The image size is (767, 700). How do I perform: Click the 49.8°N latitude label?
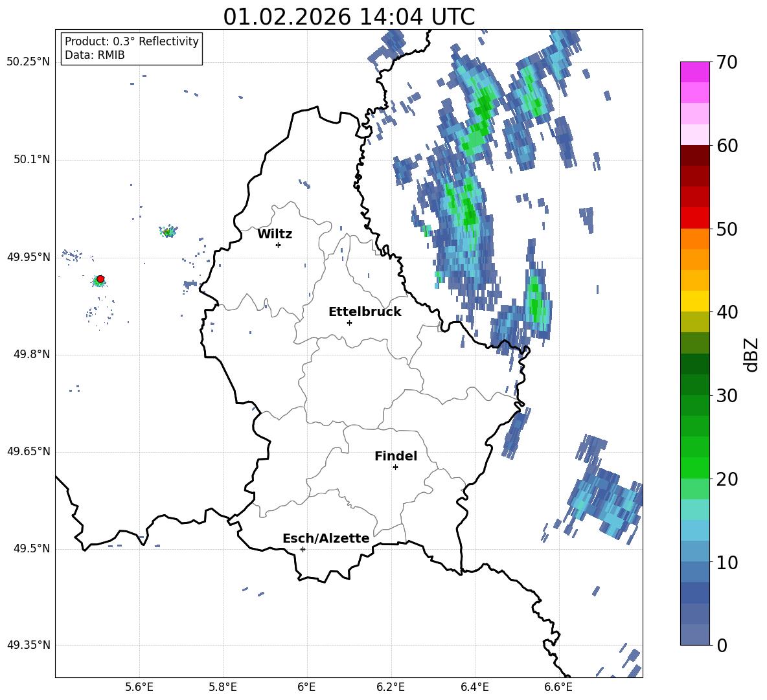pos(31,354)
